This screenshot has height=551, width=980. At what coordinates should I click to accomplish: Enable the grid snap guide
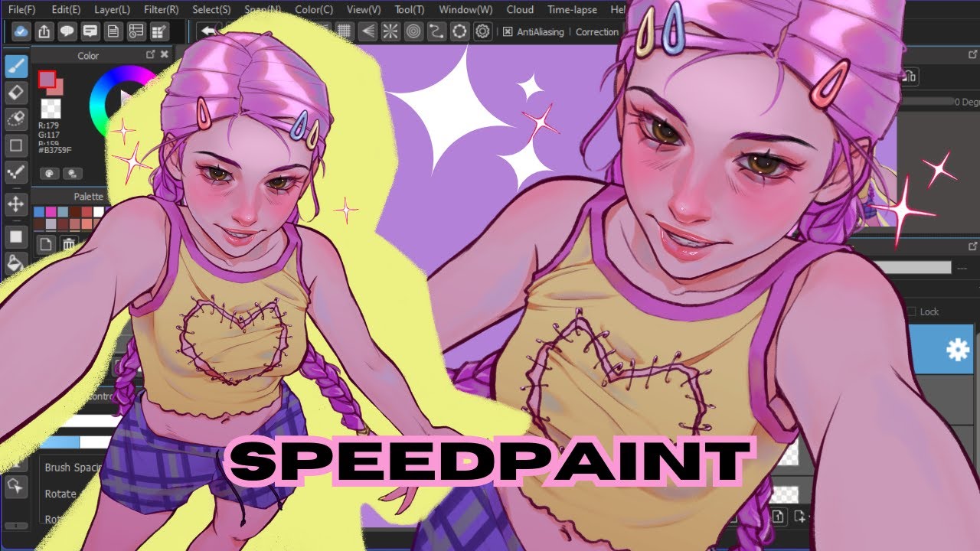click(345, 31)
